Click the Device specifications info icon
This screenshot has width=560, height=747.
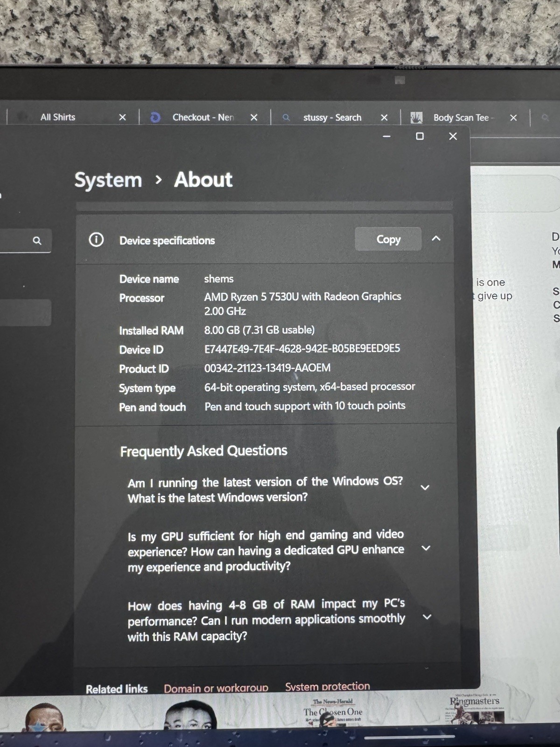pos(96,240)
